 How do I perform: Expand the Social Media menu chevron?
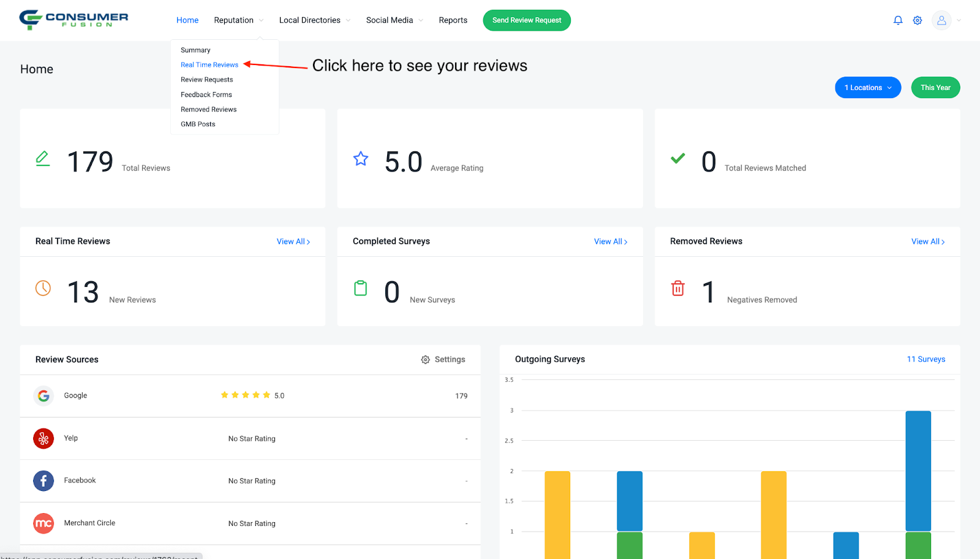tap(421, 20)
